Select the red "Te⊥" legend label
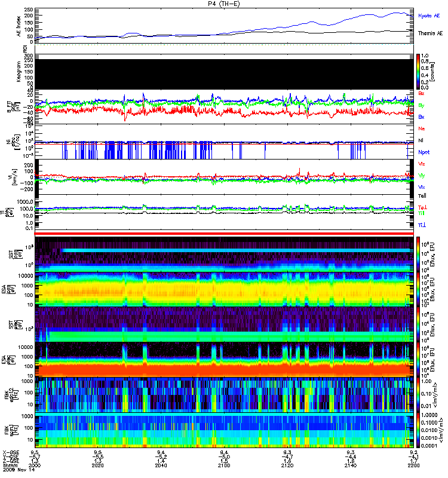The image size is (448, 478). pos(422,207)
